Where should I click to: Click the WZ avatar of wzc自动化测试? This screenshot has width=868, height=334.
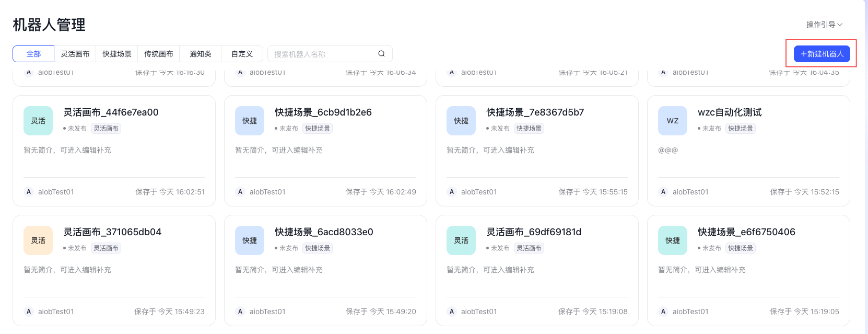point(673,121)
